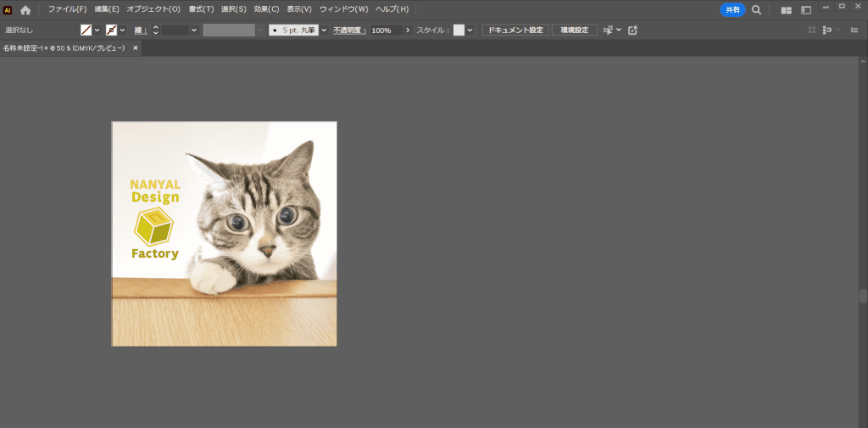Click the 環境設定 button
868x428 pixels.
pos(575,30)
